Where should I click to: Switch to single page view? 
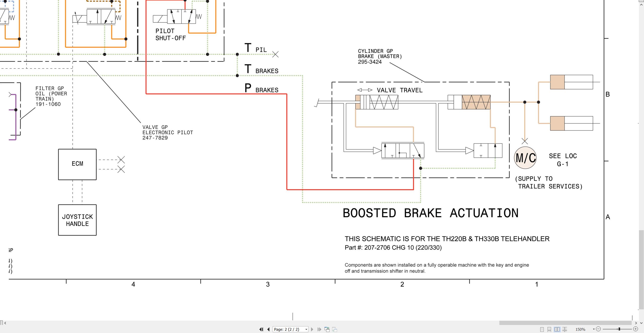pyautogui.click(x=542, y=329)
